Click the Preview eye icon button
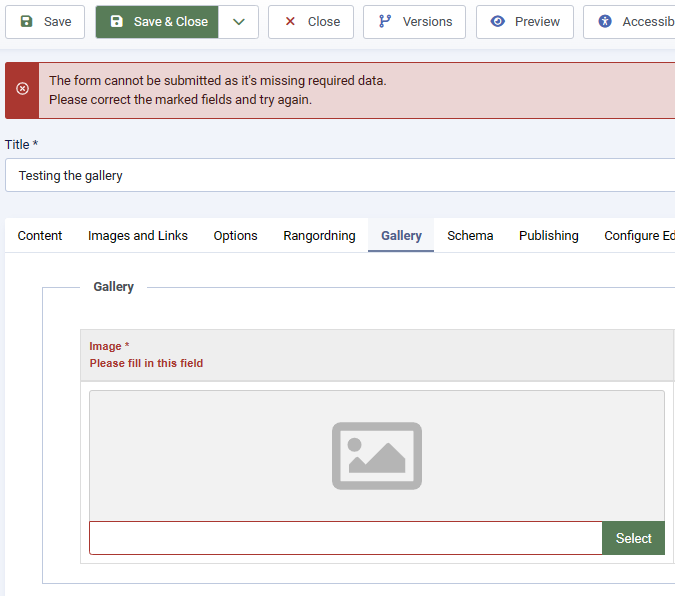 click(x=525, y=22)
